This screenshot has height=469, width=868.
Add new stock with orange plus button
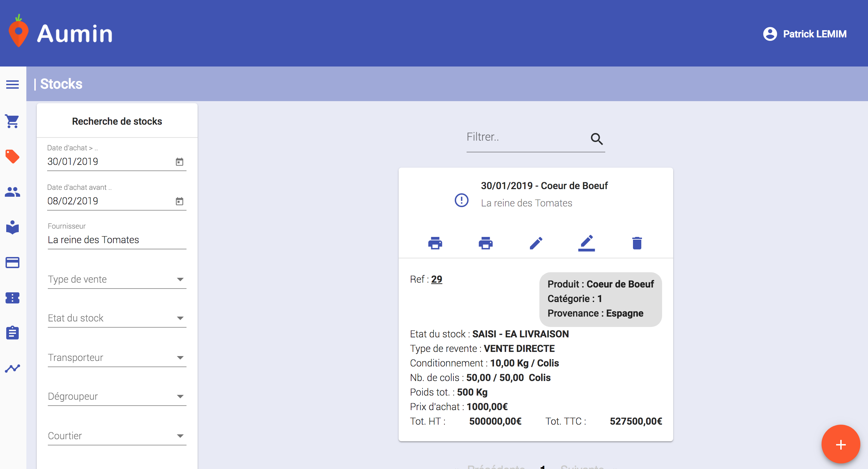tap(841, 444)
